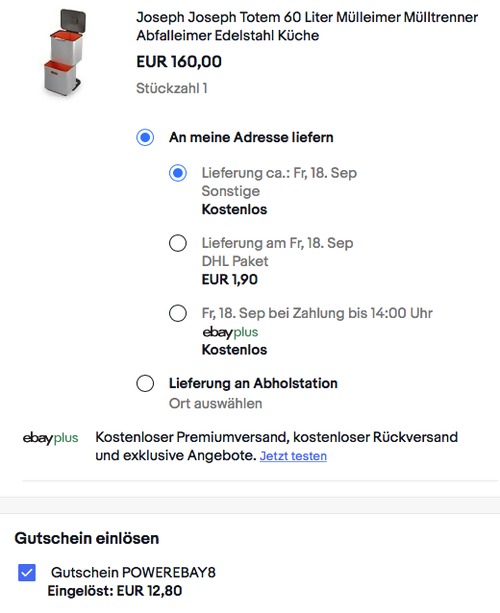
Task: Click Ort auswählen under Abholstation
Action: [215, 403]
